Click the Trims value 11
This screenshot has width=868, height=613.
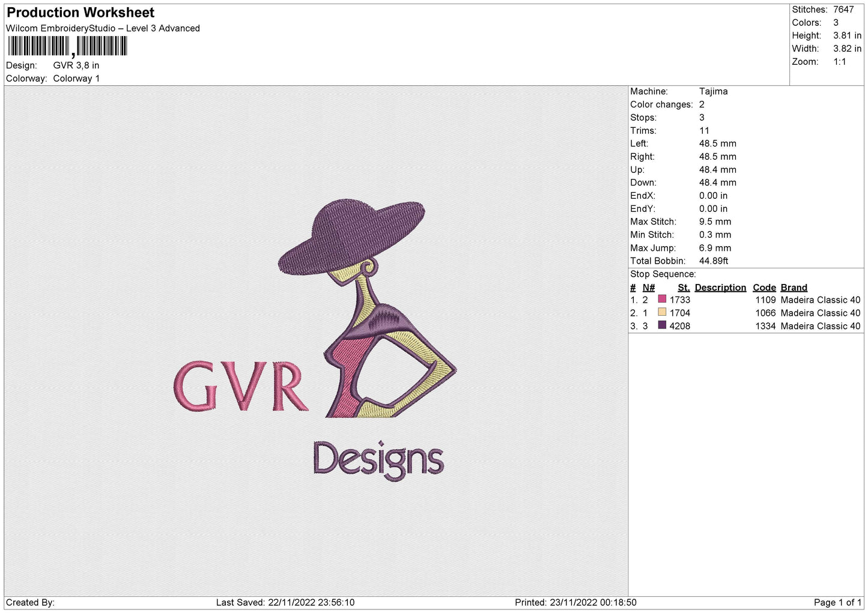tap(704, 131)
